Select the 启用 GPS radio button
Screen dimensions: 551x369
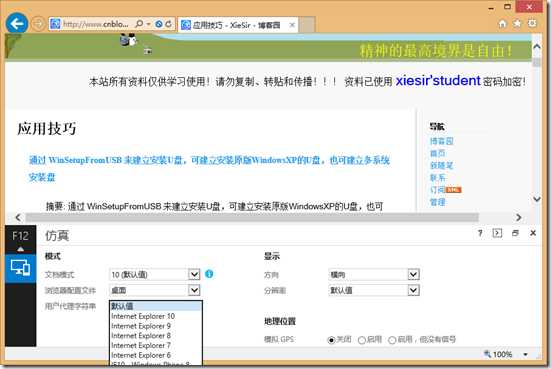362,340
